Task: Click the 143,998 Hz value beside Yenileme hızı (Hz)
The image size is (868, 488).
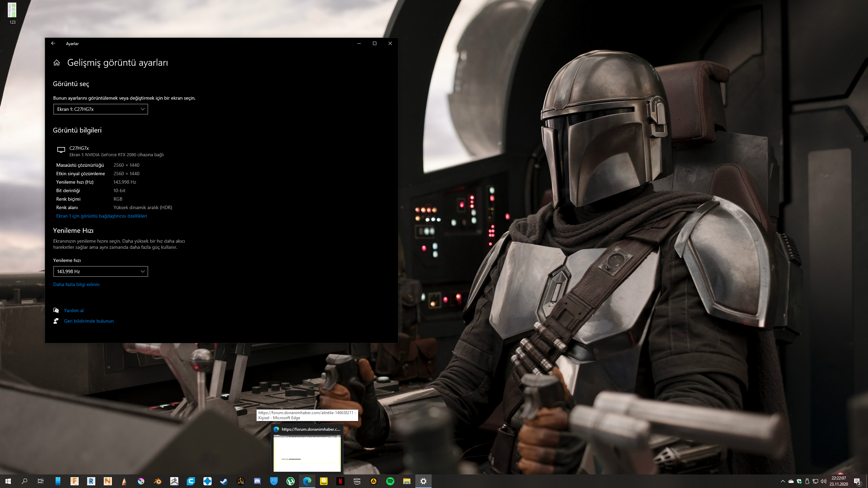Action: 125,182
